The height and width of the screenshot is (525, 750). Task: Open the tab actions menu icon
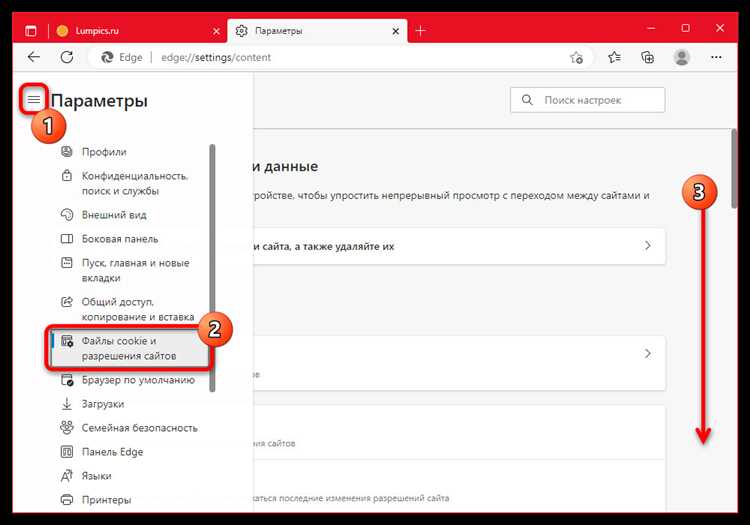tap(31, 31)
